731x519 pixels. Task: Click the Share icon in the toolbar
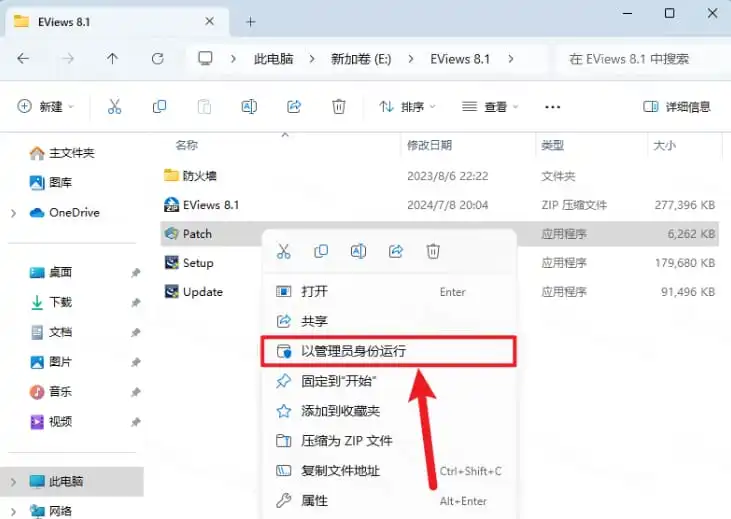pyautogui.click(x=294, y=107)
